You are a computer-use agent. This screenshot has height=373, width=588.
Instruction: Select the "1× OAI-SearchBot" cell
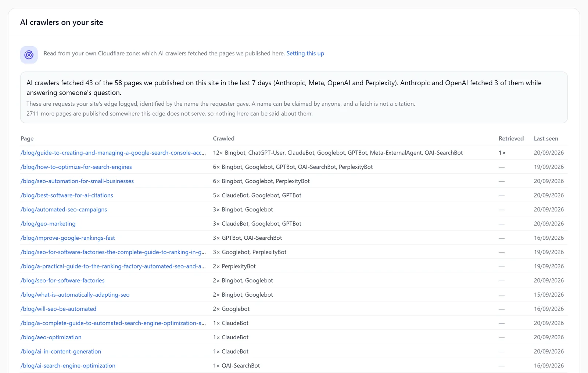point(236,366)
